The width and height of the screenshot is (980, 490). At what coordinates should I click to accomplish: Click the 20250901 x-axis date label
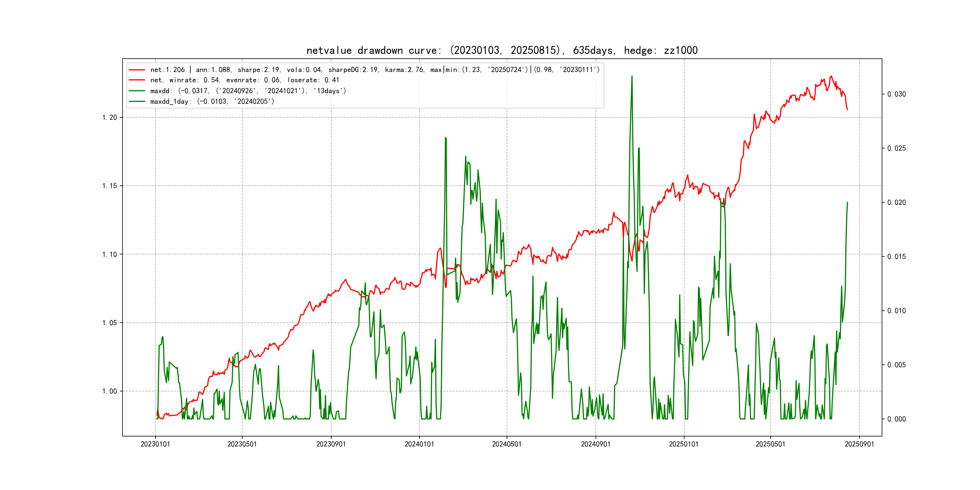coord(859,444)
